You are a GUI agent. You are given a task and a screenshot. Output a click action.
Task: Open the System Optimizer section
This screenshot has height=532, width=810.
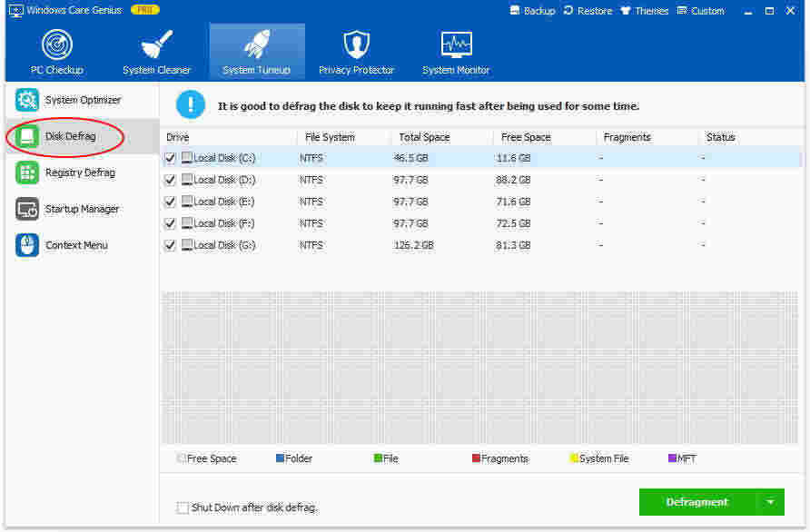tap(83, 100)
